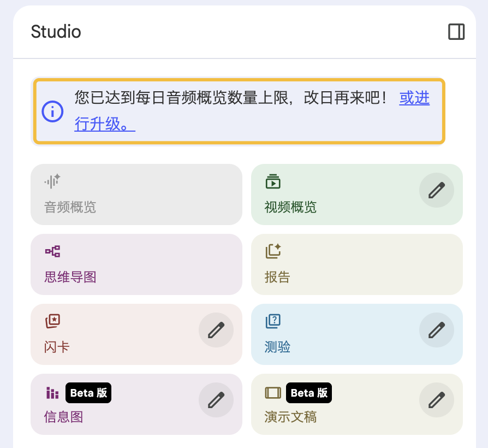Click the pencil to customize 视频概览
Screen dimensions: 488x448
pyautogui.click(x=436, y=190)
